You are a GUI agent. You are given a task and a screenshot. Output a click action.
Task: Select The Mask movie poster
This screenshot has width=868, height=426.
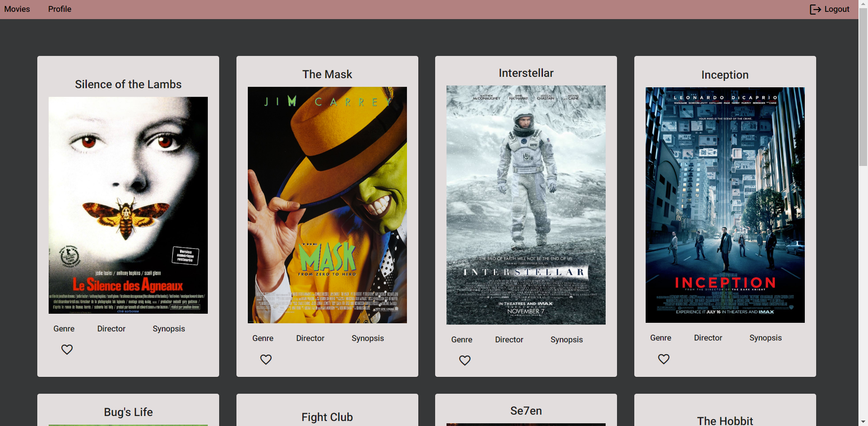pyautogui.click(x=327, y=205)
